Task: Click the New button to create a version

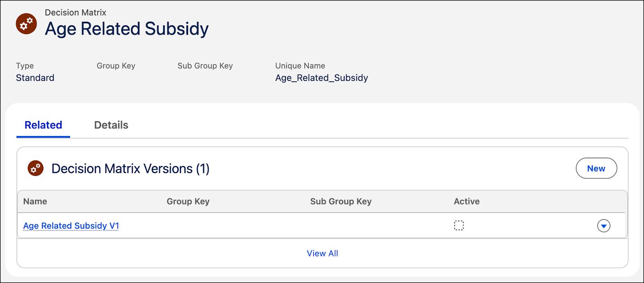Action: click(x=596, y=168)
